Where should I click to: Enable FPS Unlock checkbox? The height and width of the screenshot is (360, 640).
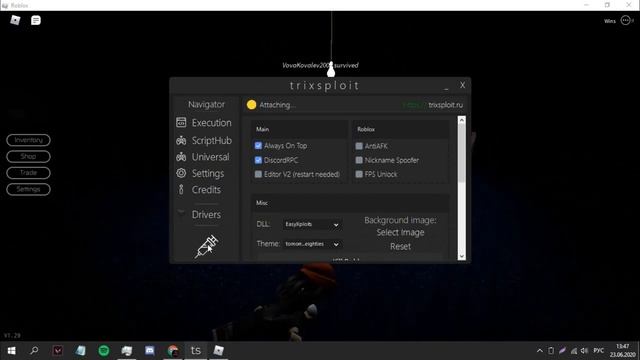click(359, 174)
